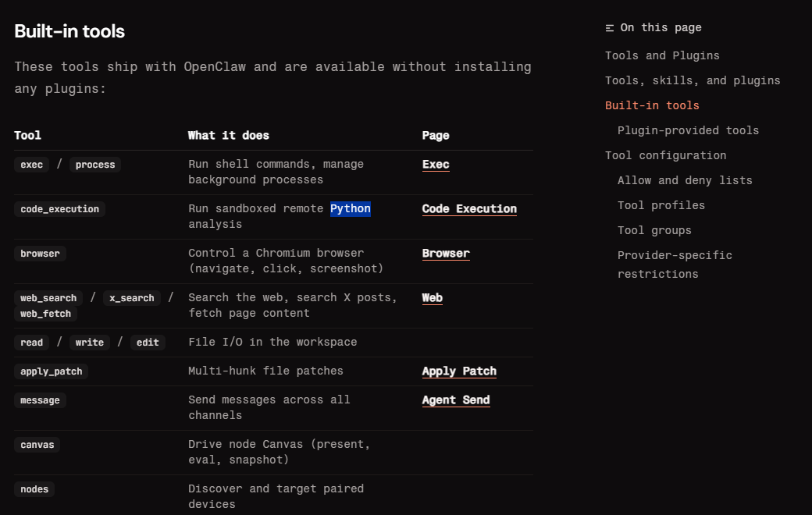Go to Tools, skills, and plugins section
The image size is (812, 515).
point(693,80)
